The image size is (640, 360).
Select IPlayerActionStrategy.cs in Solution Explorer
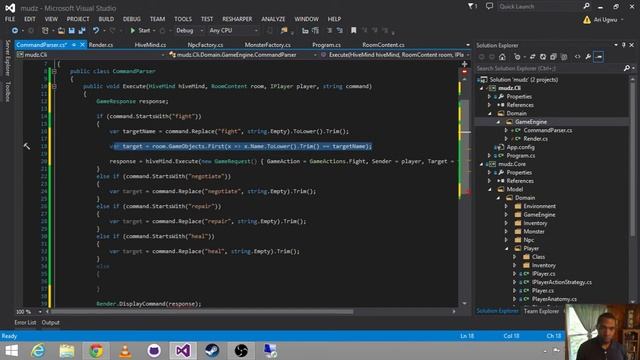click(x=562, y=282)
